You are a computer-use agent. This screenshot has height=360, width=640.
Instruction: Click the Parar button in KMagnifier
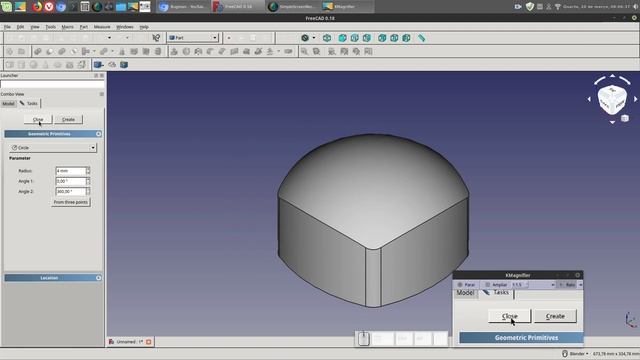click(x=466, y=284)
